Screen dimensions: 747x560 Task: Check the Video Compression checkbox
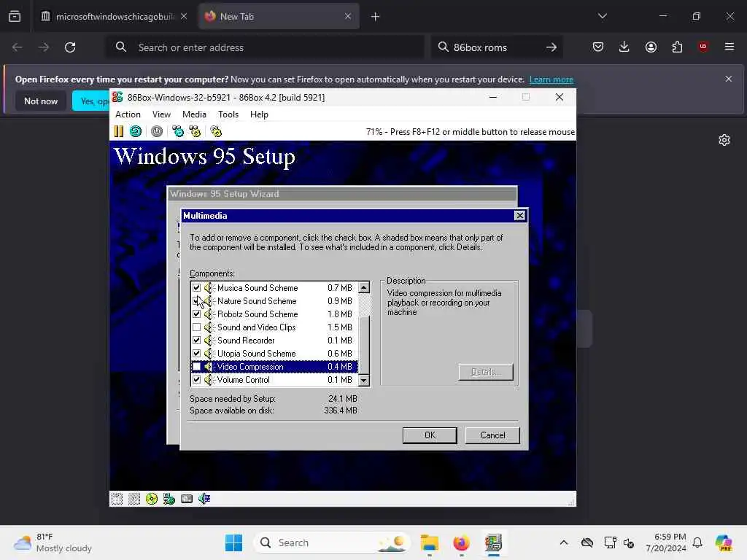[x=196, y=367]
